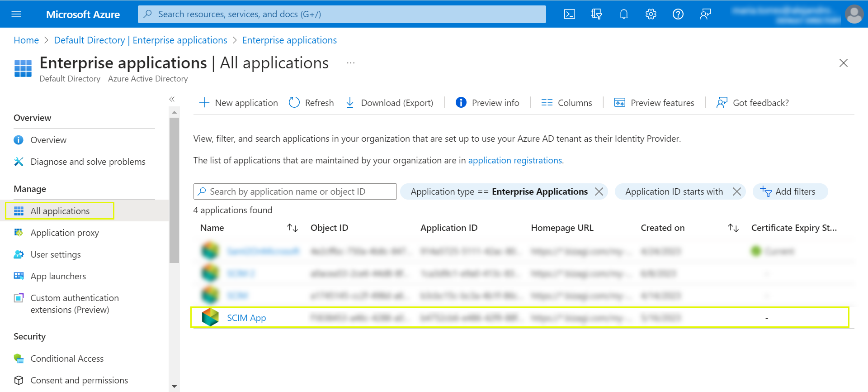
Task: Open the Azure portal hamburger menu
Action: (16, 14)
